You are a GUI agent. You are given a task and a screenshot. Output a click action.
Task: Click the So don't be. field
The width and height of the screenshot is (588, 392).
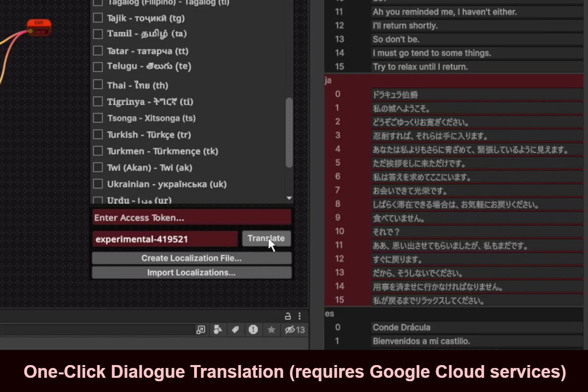477,39
